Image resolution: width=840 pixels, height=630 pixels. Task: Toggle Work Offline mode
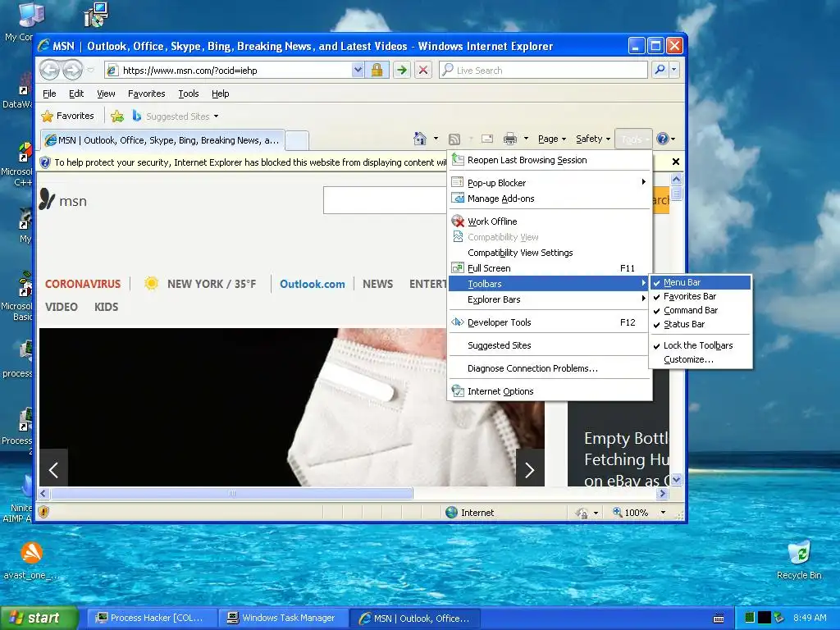click(x=549, y=221)
